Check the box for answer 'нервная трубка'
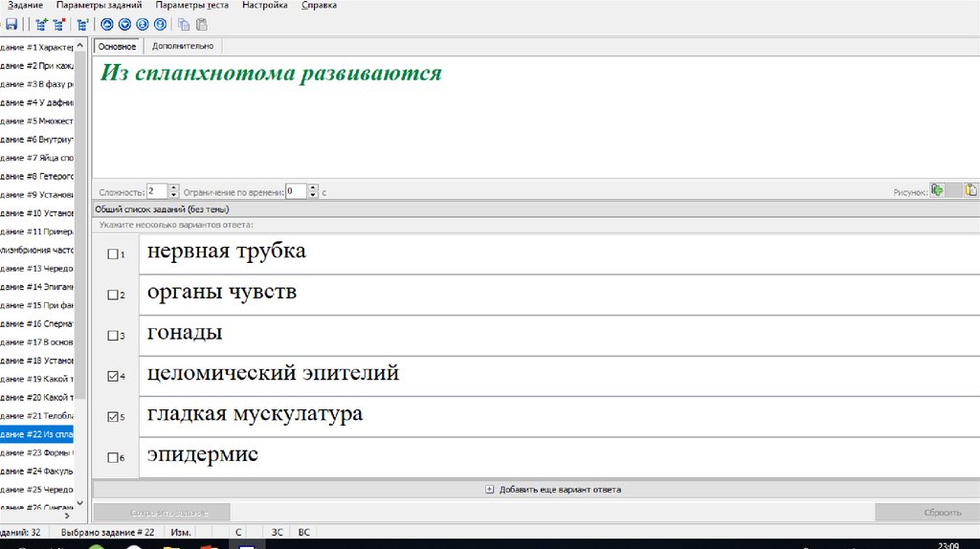This screenshot has height=549, width=980. point(113,254)
